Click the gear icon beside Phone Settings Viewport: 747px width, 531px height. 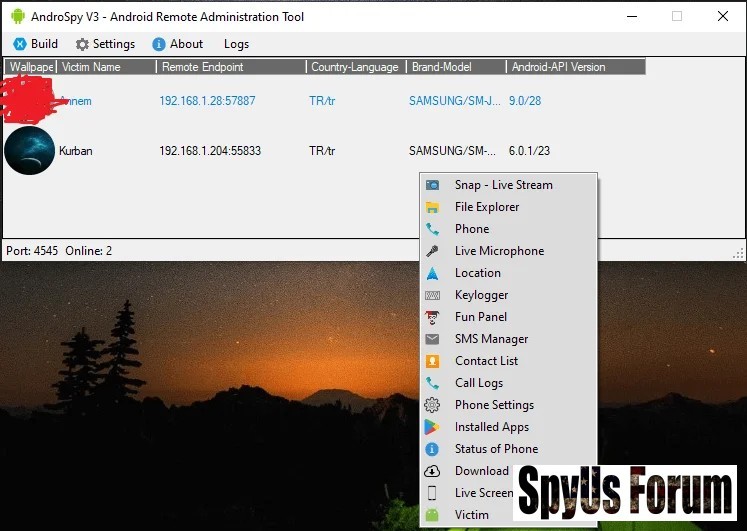pos(432,405)
